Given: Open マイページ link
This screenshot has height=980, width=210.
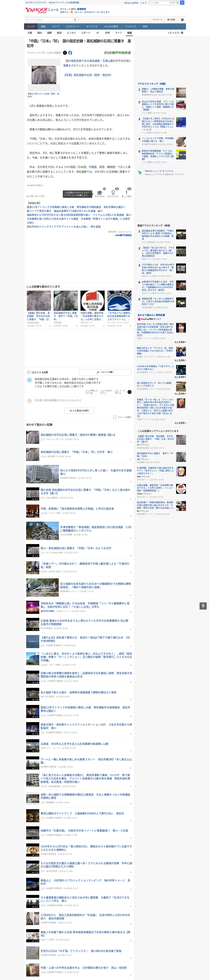Looking at the screenshot, I should click(x=157, y=20).
